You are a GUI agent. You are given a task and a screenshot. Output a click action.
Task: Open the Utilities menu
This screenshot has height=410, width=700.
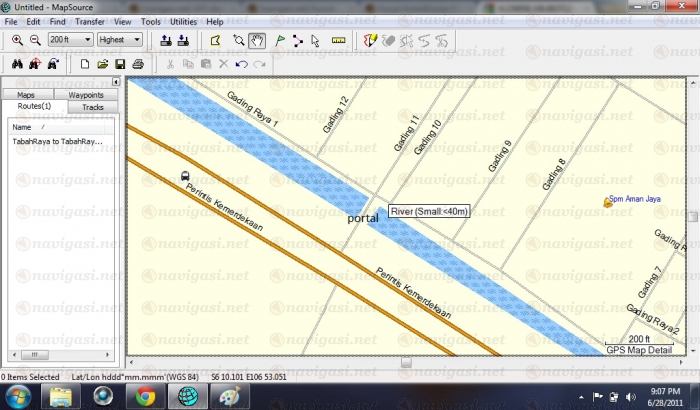182,21
